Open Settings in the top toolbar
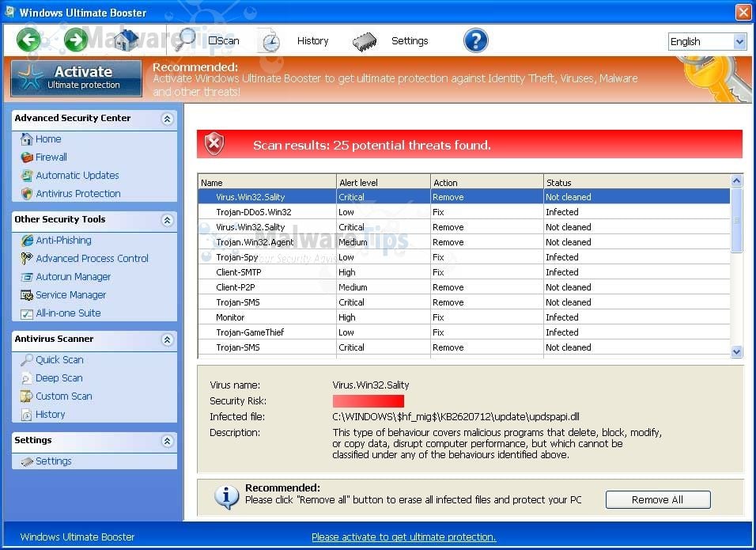This screenshot has width=756, height=550. [409, 41]
